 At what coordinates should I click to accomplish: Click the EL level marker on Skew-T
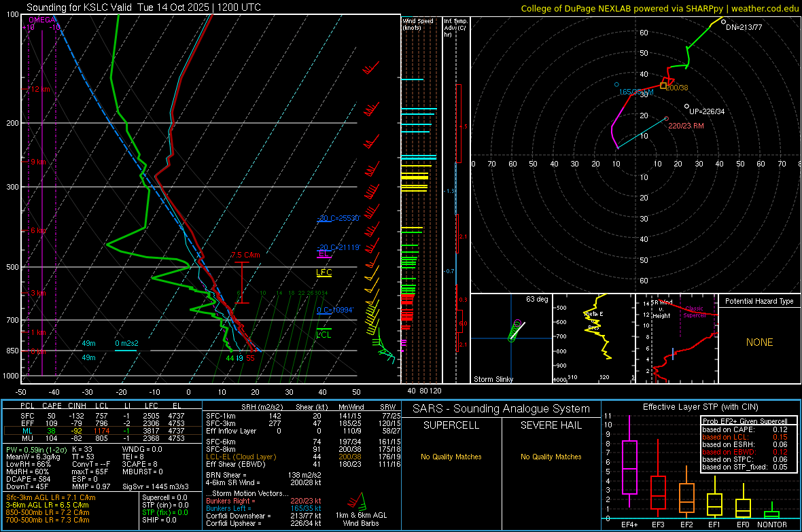tap(324, 253)
